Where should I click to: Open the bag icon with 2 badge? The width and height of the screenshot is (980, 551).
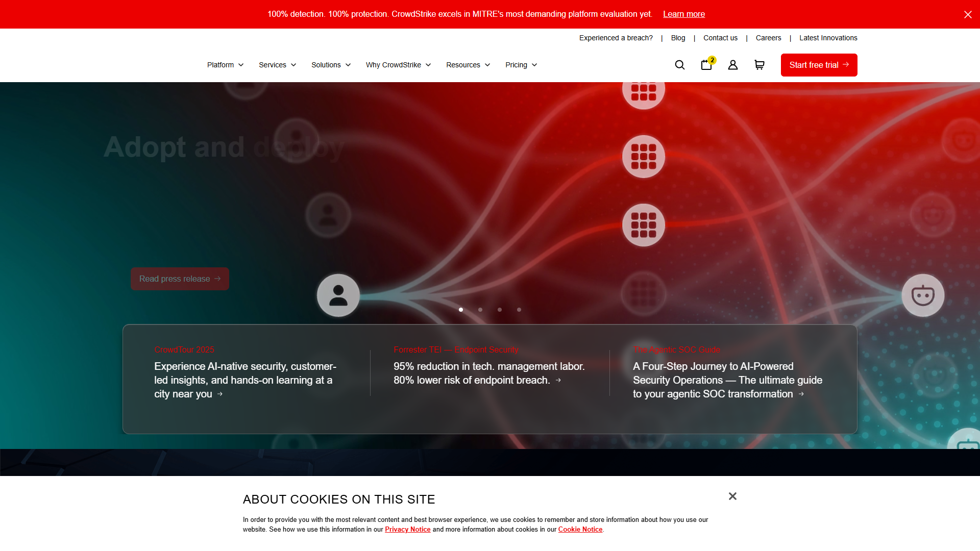click(707, 64)
